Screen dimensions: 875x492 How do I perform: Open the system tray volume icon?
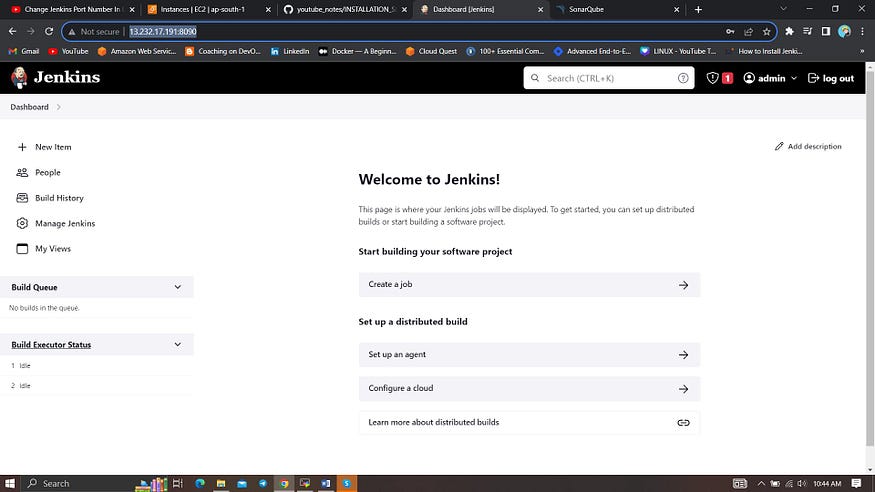click(801, 484)
